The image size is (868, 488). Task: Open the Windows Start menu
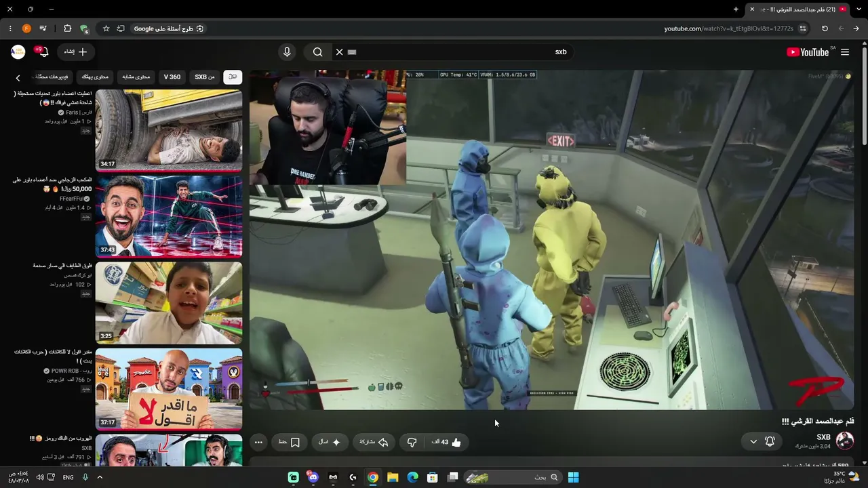pyautogui.click(x=573, y=477)
